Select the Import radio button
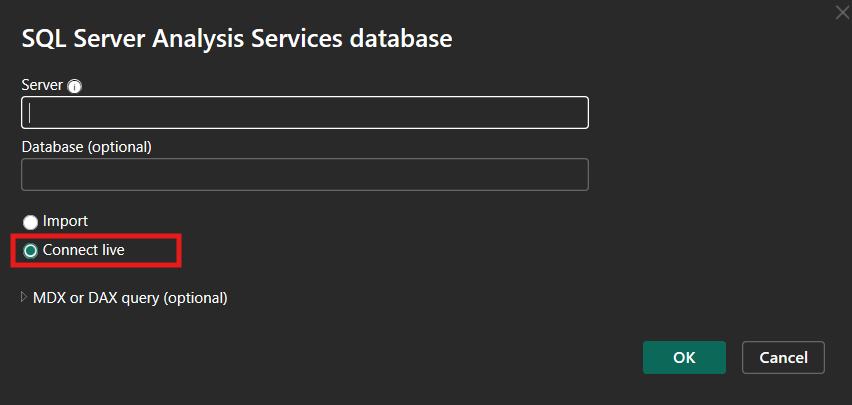This screenshot has height=405, width=852. click(x=30, y=222)
